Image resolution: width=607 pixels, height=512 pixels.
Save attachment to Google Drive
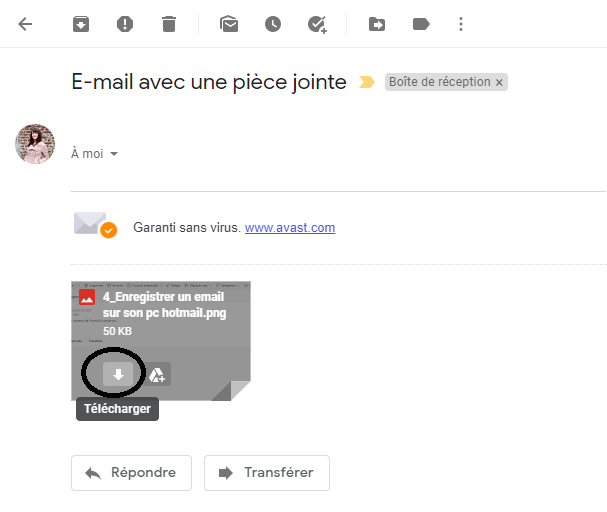tap(157, 374)
